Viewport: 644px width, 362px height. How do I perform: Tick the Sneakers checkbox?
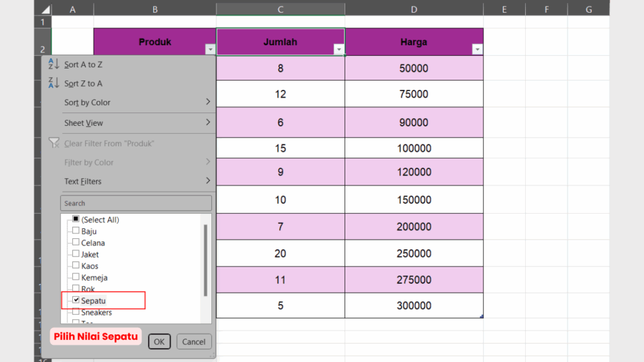(76, 312)
